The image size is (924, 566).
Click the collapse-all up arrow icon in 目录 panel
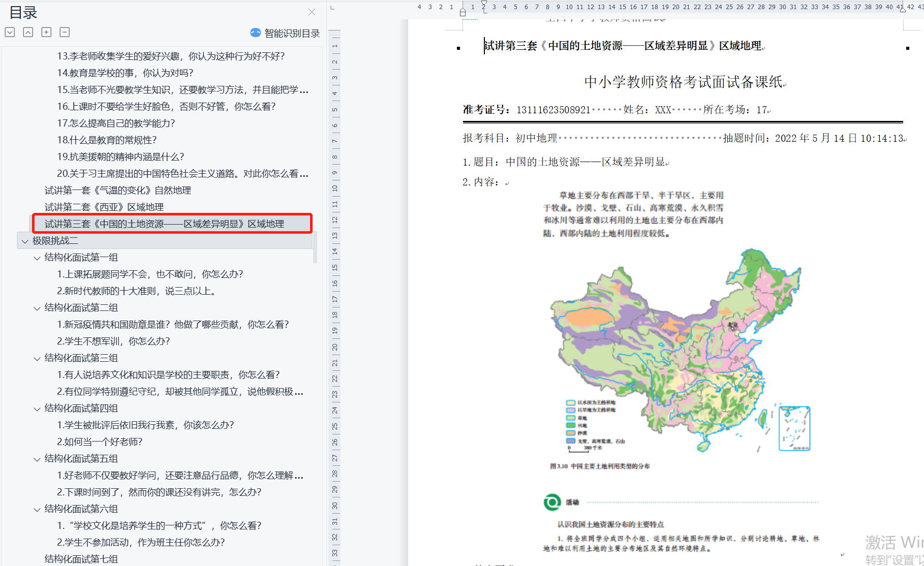click(28, 33)
